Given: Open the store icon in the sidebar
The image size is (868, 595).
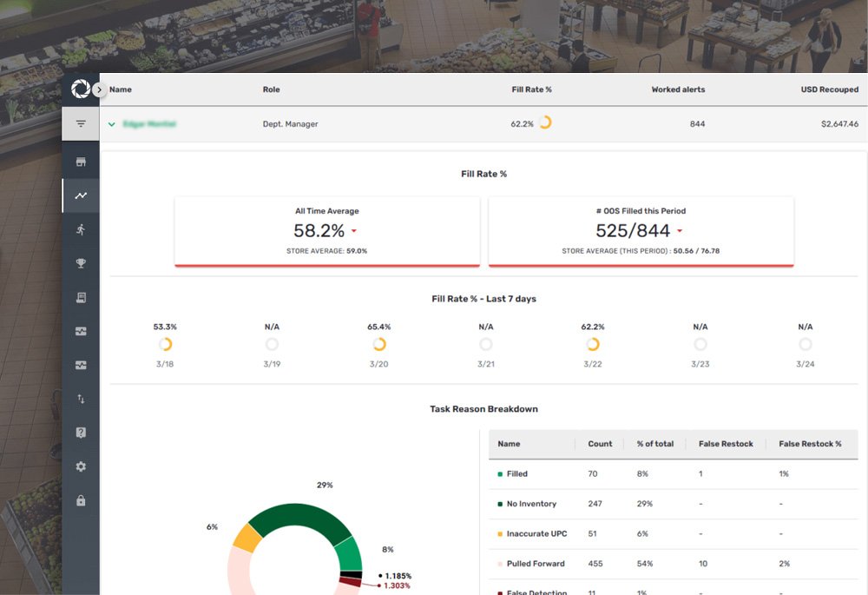Looking at the screenshot, I should tap(81, 162).
